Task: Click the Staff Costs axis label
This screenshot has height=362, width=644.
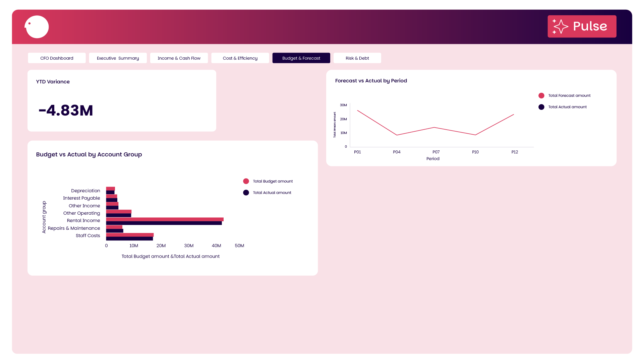Action: pyautogui.click(x=88, y=236)
